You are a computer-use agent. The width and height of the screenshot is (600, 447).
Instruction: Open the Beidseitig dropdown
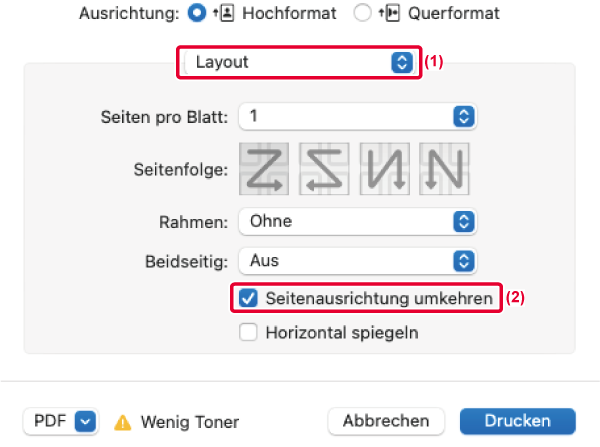(355, 261)
